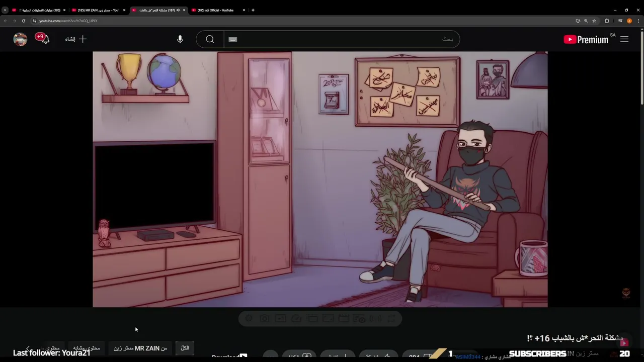
Task: Select the 'محتوى مشابه' filter chip
Action: click(87, 348)
